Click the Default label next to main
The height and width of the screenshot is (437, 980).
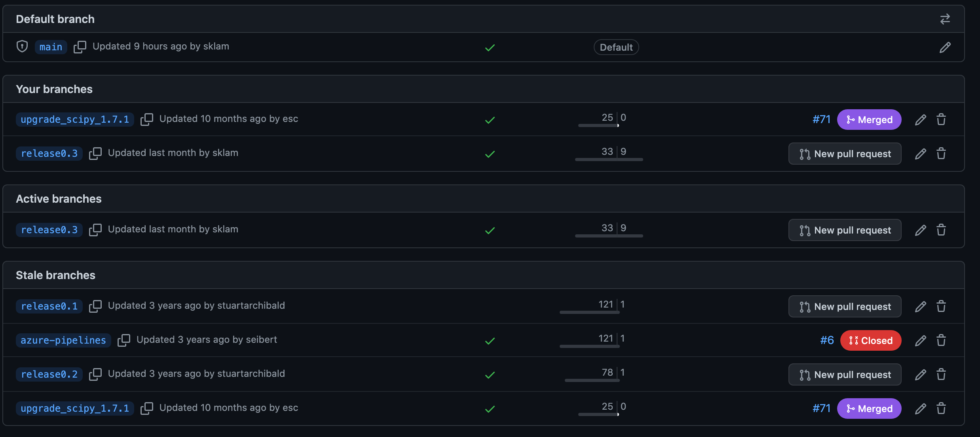point(616,47)
